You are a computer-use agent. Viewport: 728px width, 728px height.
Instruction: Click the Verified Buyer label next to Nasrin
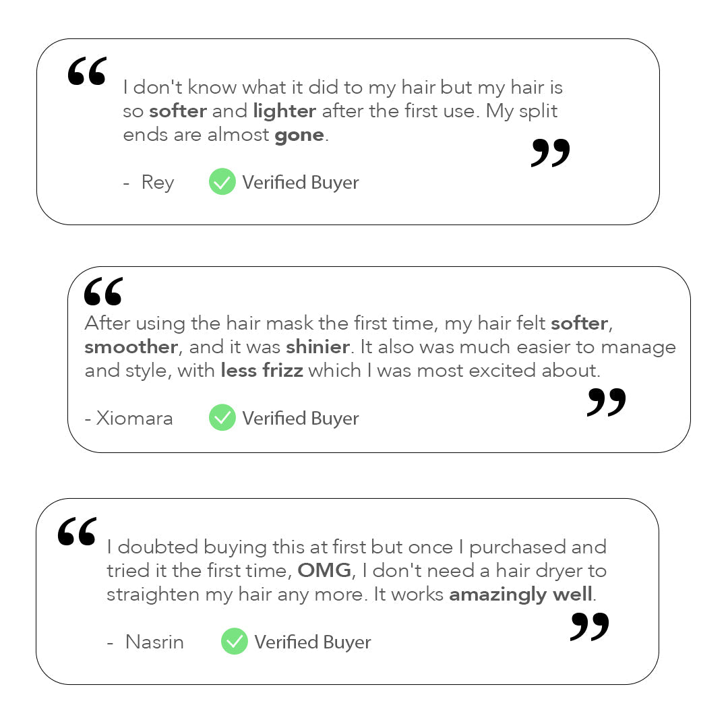coord(313,642)
